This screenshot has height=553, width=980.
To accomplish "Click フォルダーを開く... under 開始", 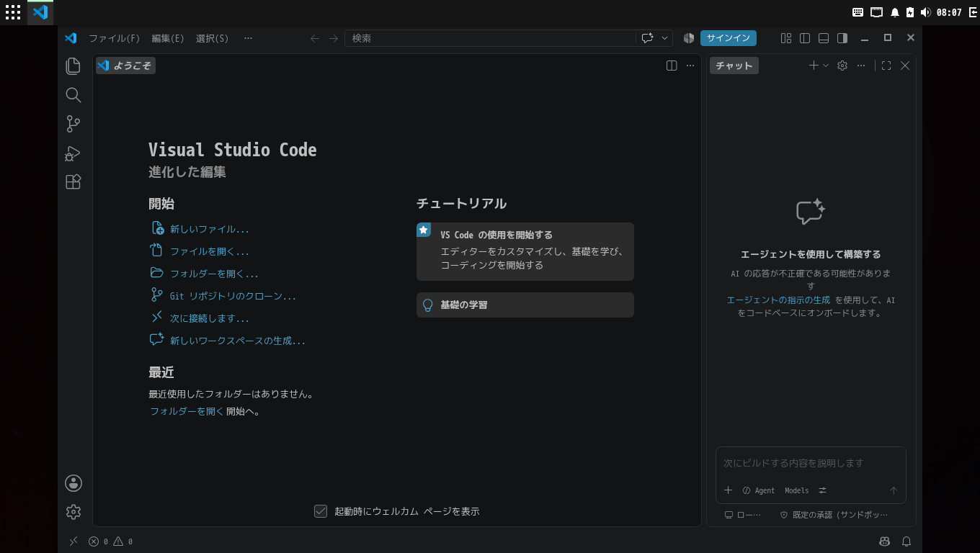I will click(x=214, y=274).
